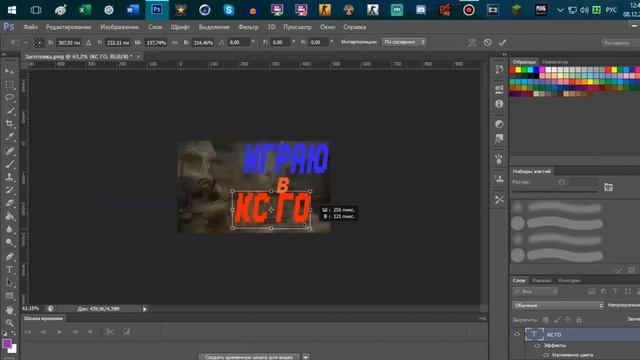The height and width of the screenshot is (360, 640).
Task: Select the Clone Stamp tool
Action: pyautogui.click(x=9, y=177)
